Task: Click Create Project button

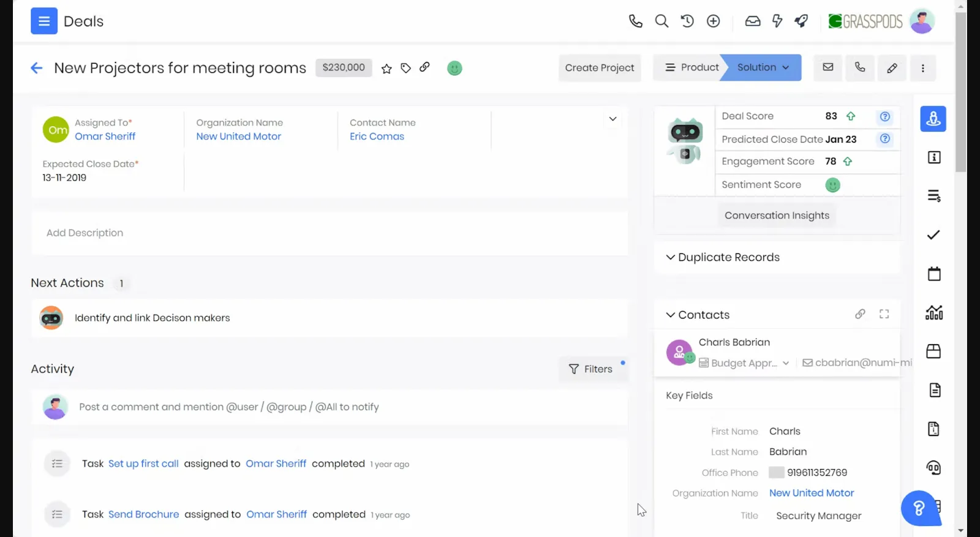Action: pyautogui.click(x=600, y=68)
